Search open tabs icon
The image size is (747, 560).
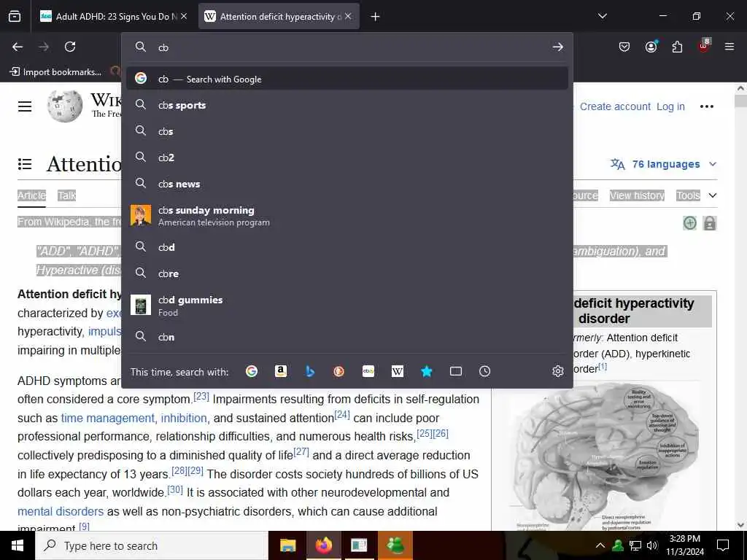tap(456, 371)
